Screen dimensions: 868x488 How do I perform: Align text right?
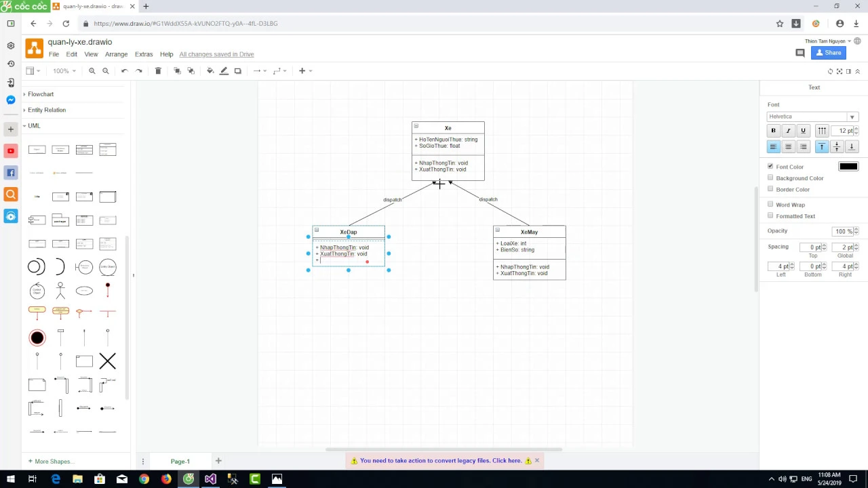tap(803, 146)
